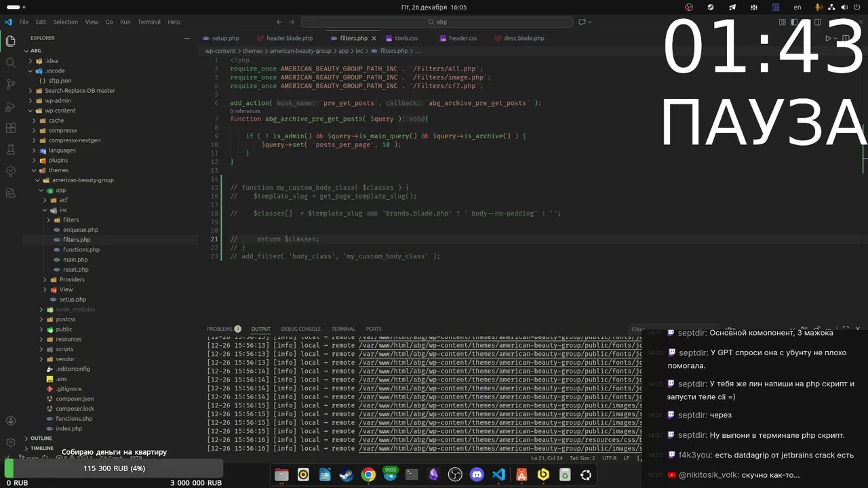Open composer.json in the explorer
The width and height of the screenshot is (868, 488).
[x=75, y=399]
